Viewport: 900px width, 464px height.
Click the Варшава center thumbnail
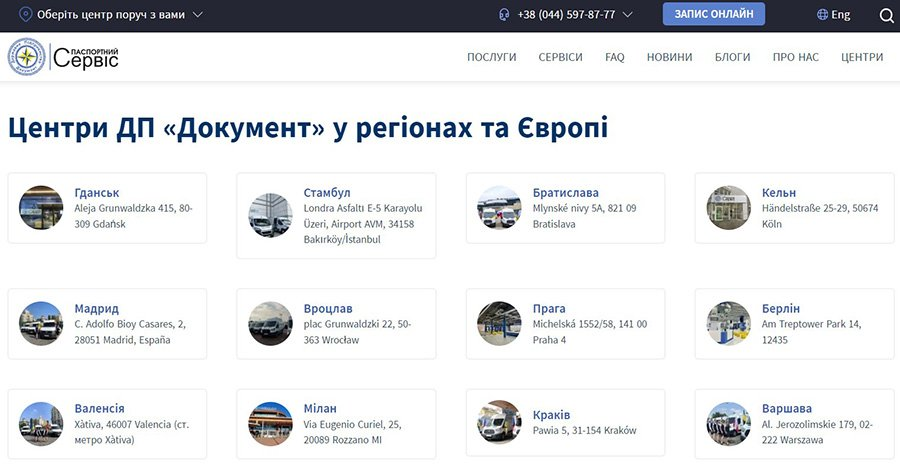tap(728, 424)
